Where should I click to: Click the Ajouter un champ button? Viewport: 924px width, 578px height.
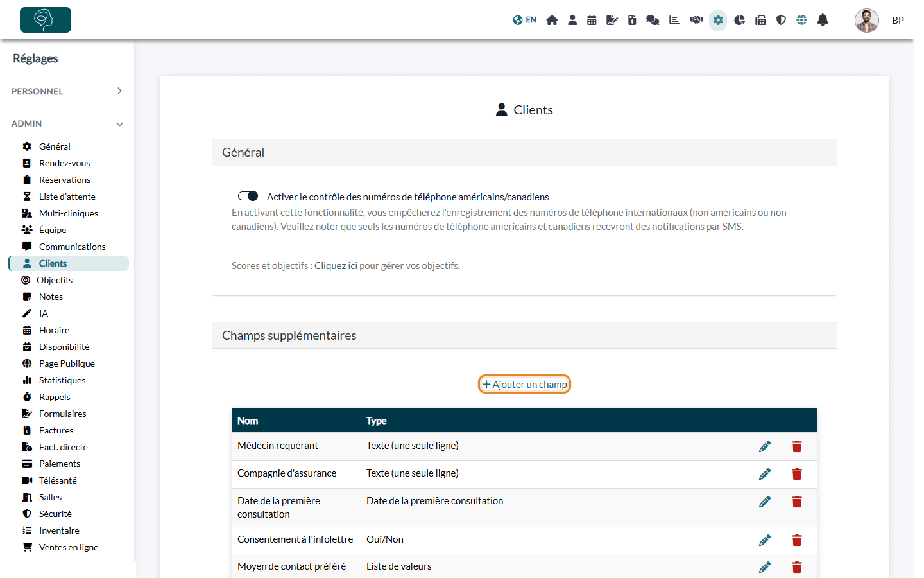pyautogui.click(x=524, y=384)
